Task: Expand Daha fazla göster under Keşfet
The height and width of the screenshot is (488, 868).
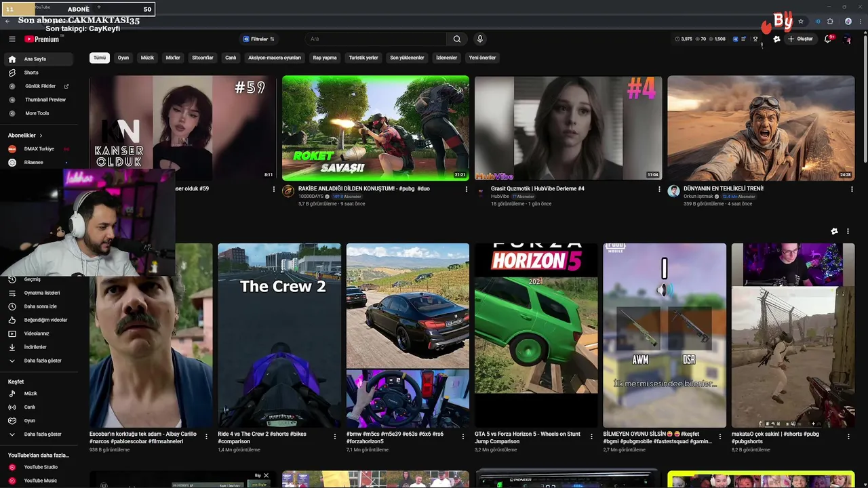Action: coord(43,434)
